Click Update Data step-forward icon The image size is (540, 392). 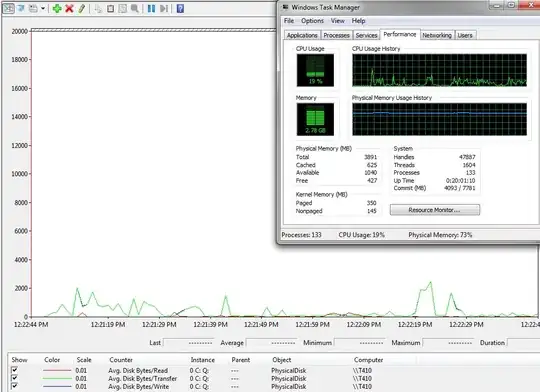[x=164, y=9]
